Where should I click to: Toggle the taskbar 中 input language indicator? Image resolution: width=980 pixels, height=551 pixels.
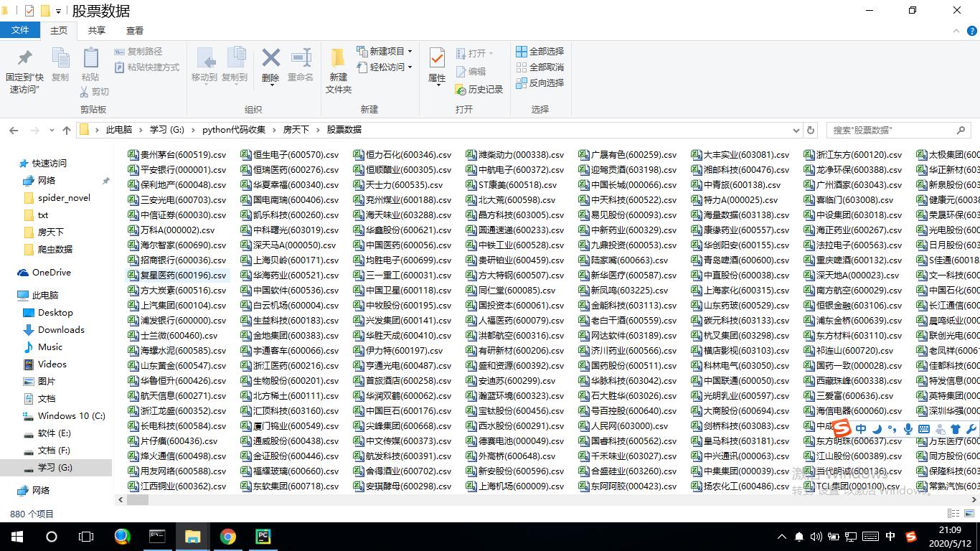[890, 537]
